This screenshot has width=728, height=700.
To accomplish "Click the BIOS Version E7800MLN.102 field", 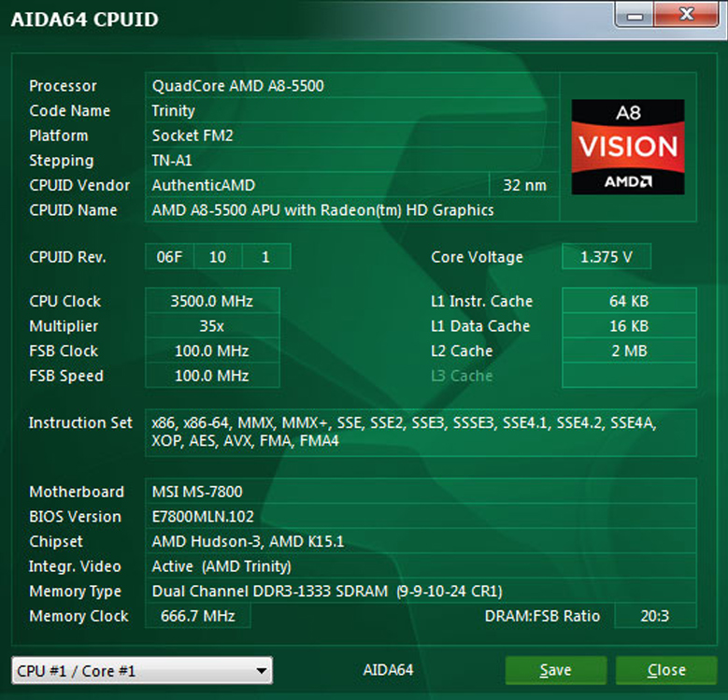I will (x=421, y=517).
